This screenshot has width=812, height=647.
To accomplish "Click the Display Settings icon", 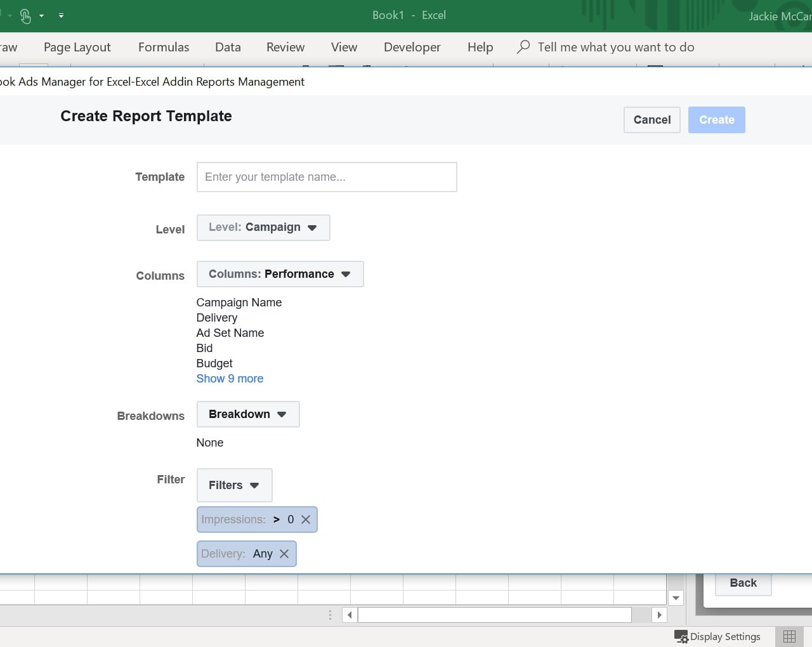I will tap(681, 636).
